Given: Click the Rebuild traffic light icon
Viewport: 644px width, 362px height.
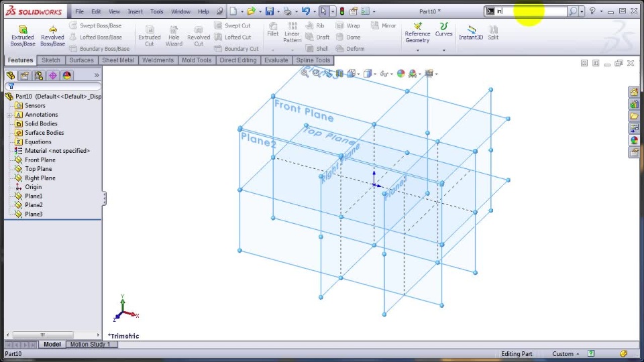Looking at the screenshot, I should click(341, 11).
